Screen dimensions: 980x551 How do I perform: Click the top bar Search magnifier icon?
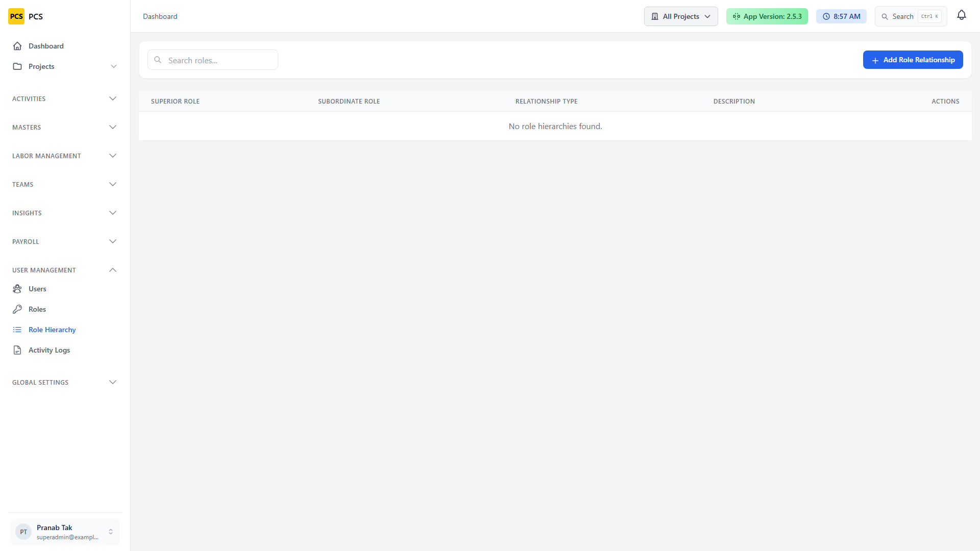(885, 17)
